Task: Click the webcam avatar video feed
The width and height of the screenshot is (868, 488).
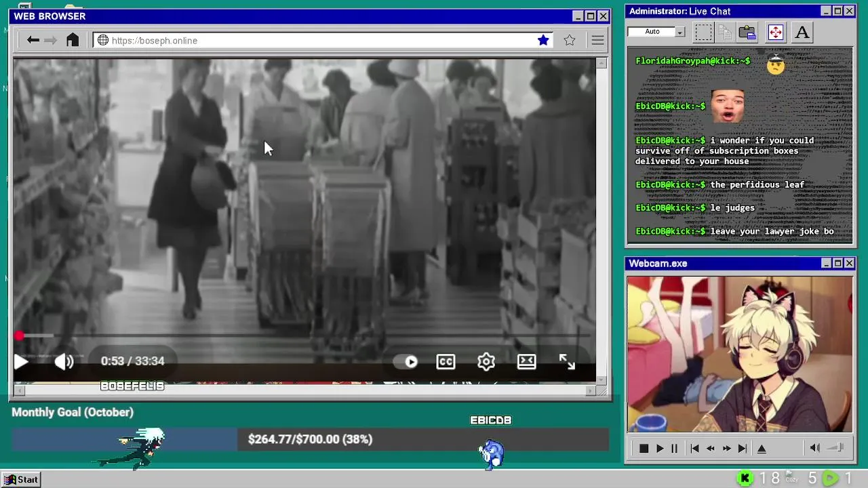Action: click(x=740, y=354)
